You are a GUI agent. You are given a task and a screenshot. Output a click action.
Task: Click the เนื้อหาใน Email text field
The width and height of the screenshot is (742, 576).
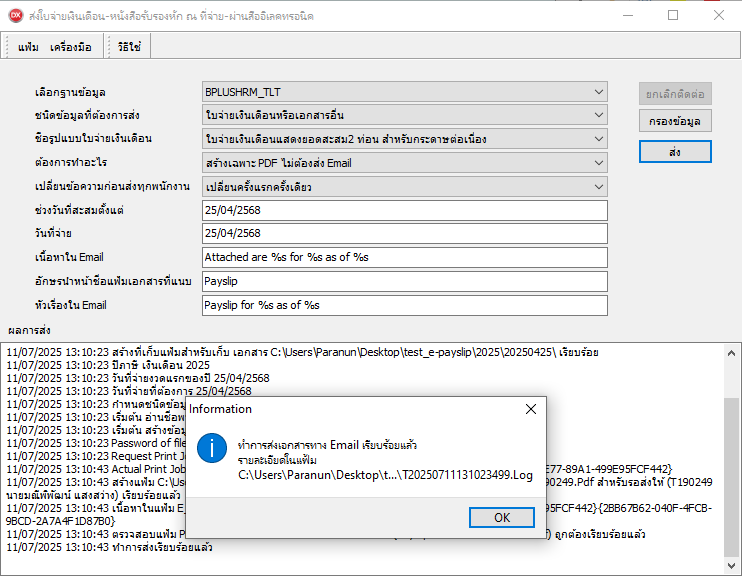403,258
